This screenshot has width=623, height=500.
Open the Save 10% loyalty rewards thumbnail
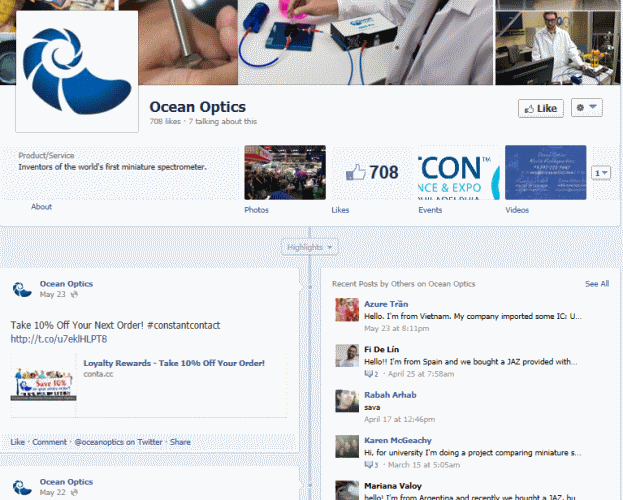point(43,385)
